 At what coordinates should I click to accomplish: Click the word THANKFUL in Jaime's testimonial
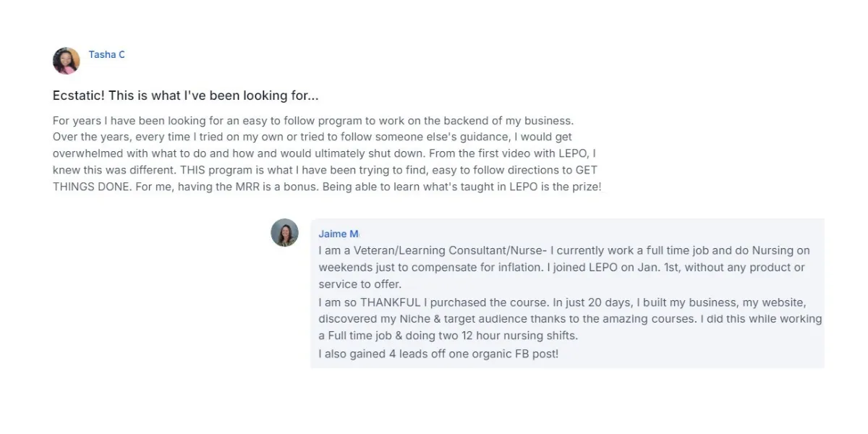pos(391,302)
